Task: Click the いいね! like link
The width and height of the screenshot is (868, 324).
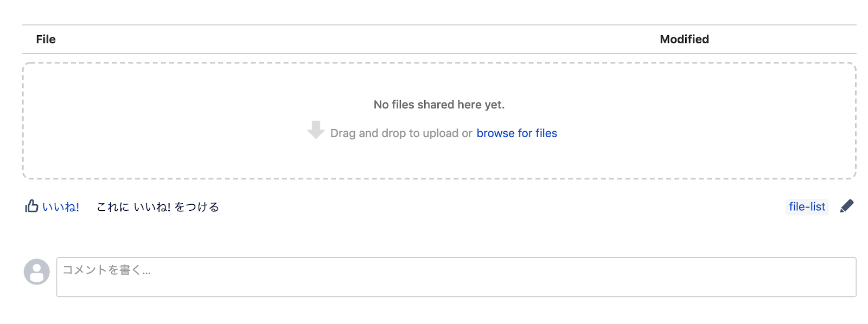Action: point(61,207)
